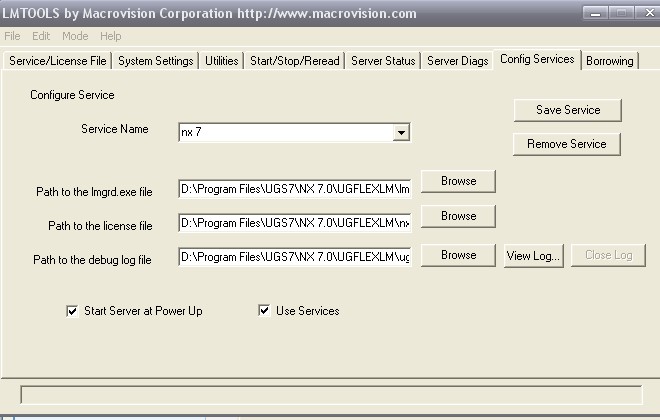Click the 'Path to the lmgrd.exe file' label
Screen dimensions: 660x420
[94, 192]
